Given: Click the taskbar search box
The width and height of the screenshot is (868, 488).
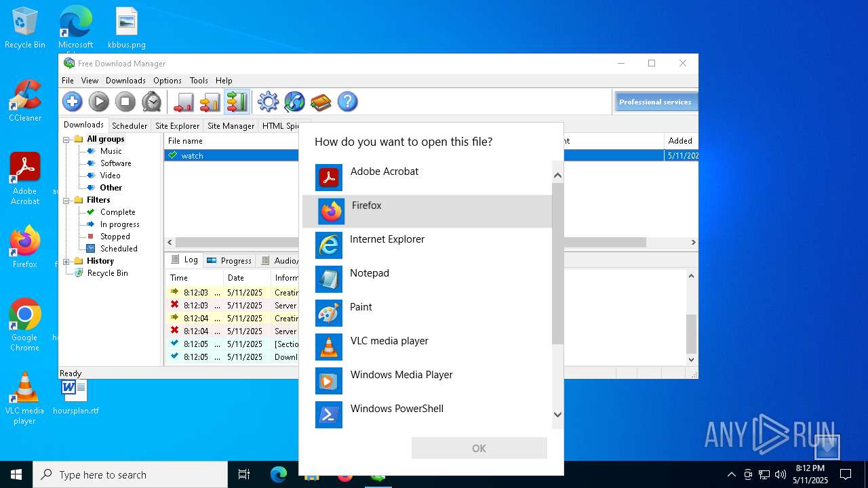Looking at the screenshot, I should tap(130, 474).
